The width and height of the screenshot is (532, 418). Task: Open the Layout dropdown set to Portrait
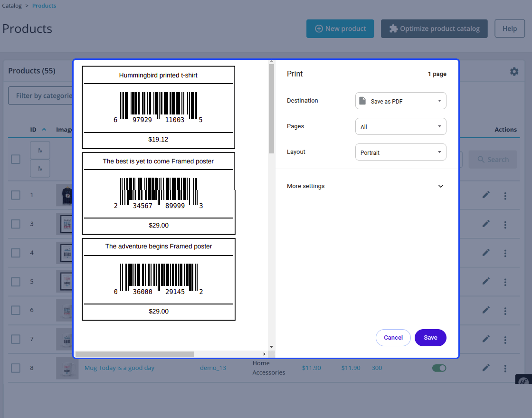tap(401, 152)
